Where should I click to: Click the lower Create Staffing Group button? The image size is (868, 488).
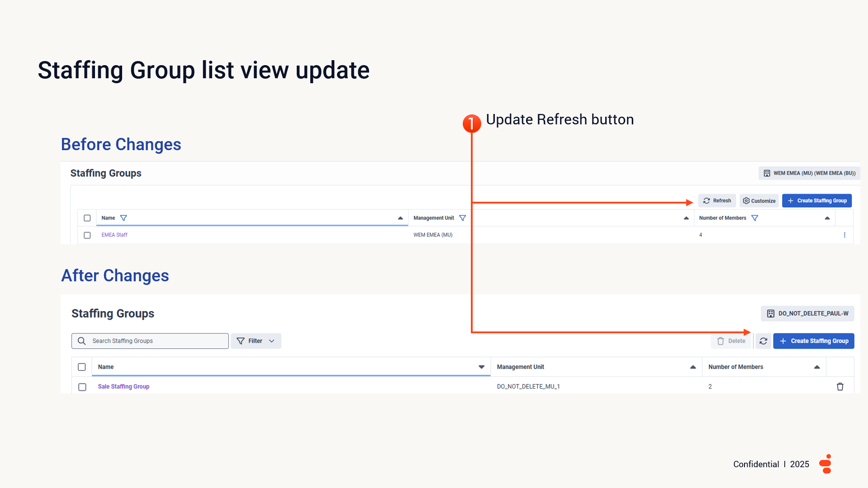[813, 341]
